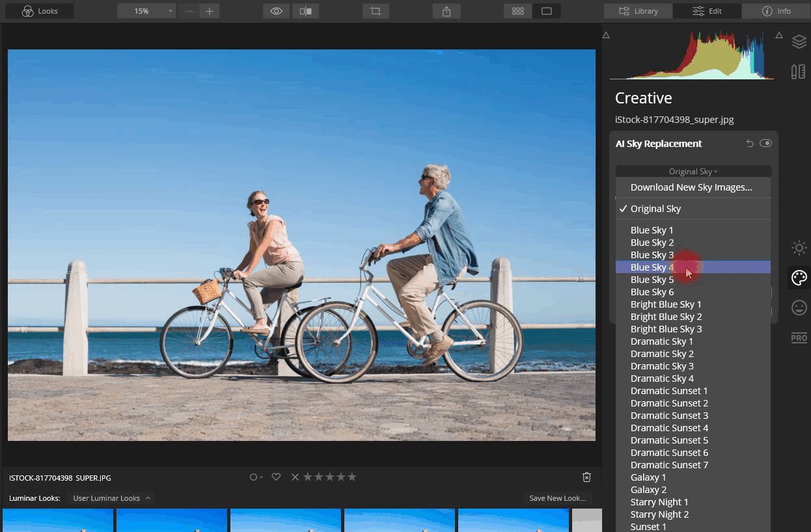Click the trash delete icon

586,477
